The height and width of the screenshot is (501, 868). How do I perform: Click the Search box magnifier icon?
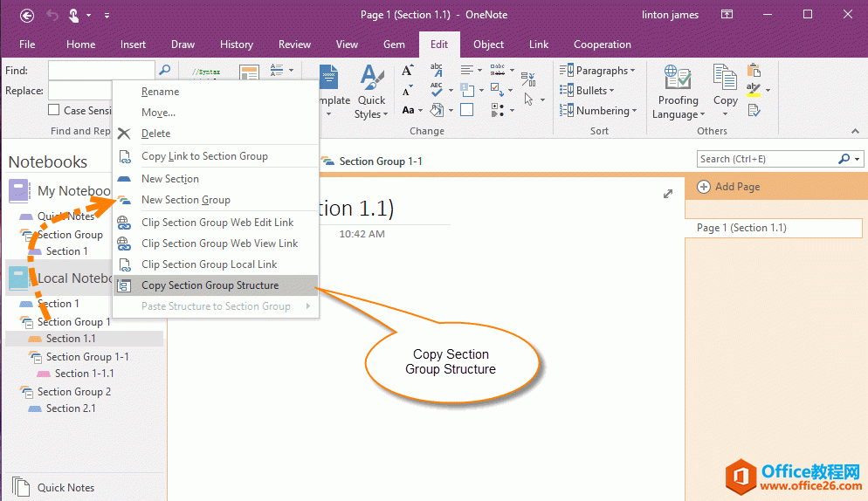pos(844,159)
